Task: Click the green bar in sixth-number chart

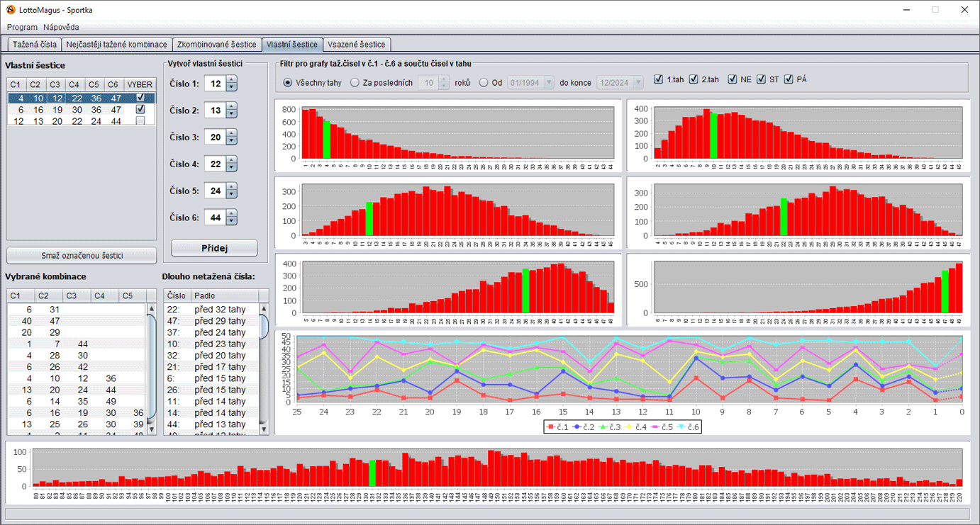Action: [945, 291]
